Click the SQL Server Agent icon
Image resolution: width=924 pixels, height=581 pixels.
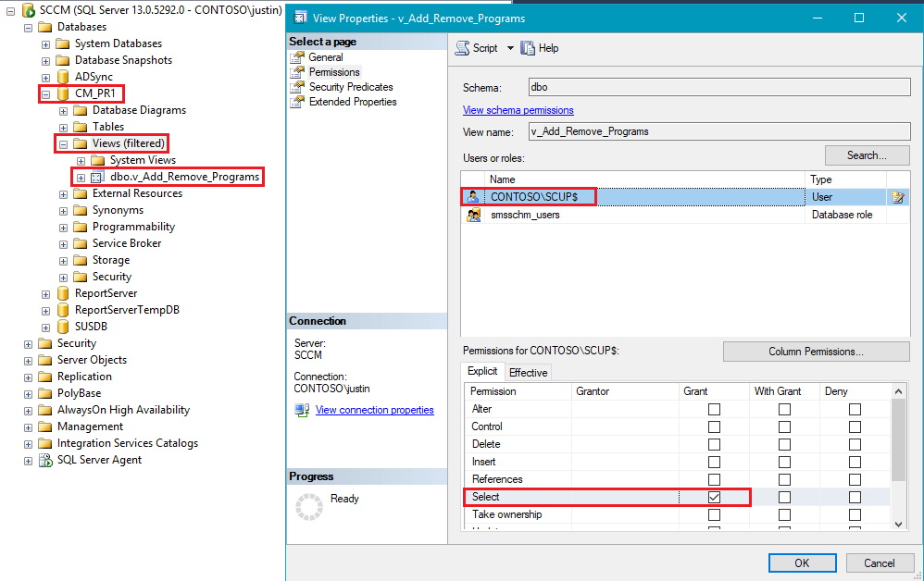click(45, 460)
